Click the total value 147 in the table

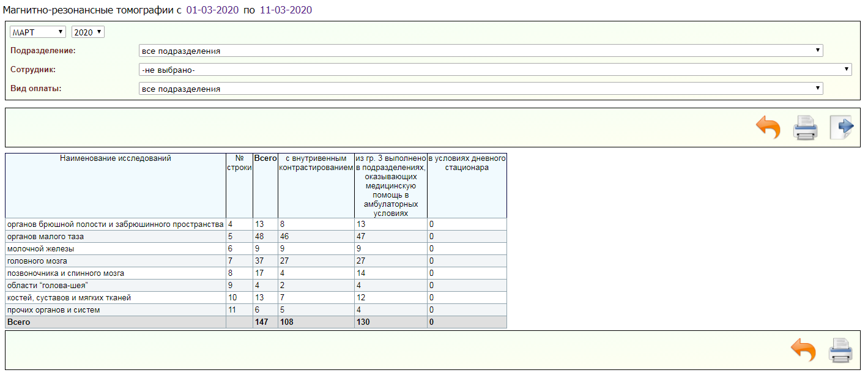261,322
